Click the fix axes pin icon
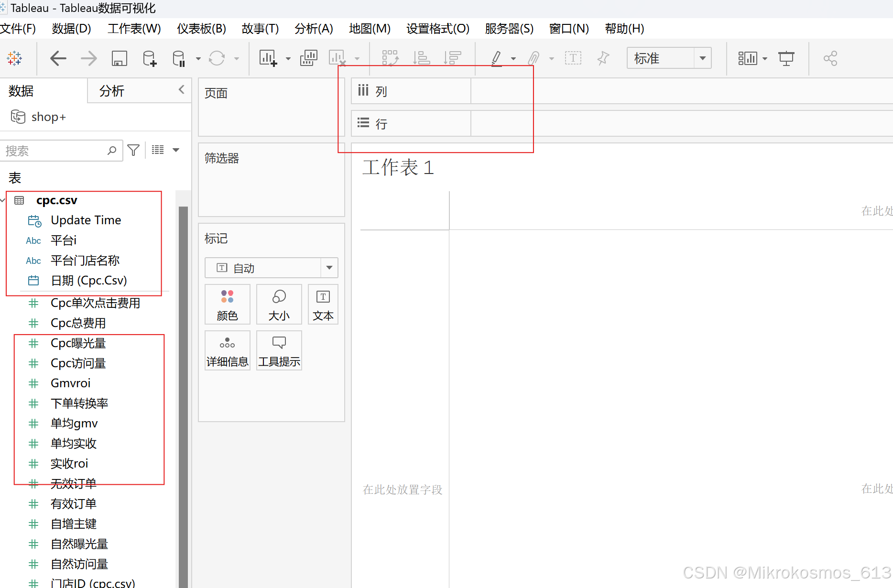The image size is (893, 588). pos(603,58)
